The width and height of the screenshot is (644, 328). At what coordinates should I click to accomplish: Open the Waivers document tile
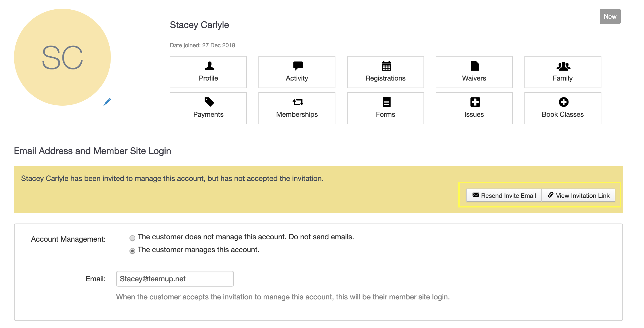474,72
